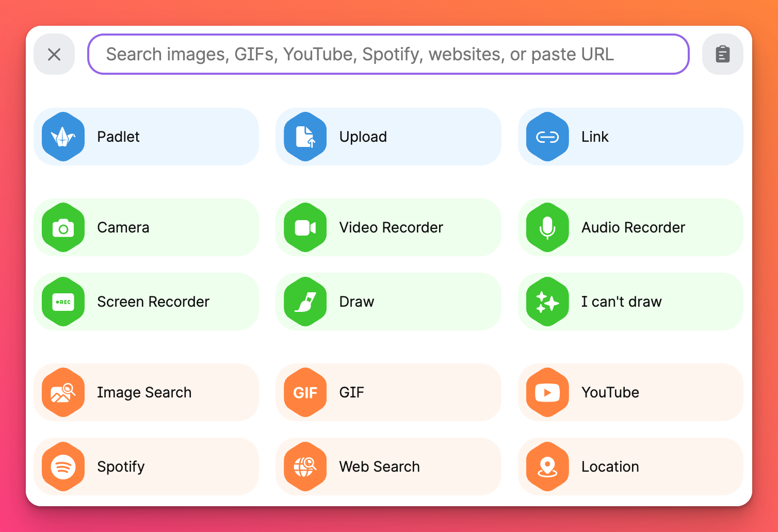Image resolution: width=778 pixels, height=532 pixels.
Task: Close the attachment picker with the X button
Action: coord(54,54)
